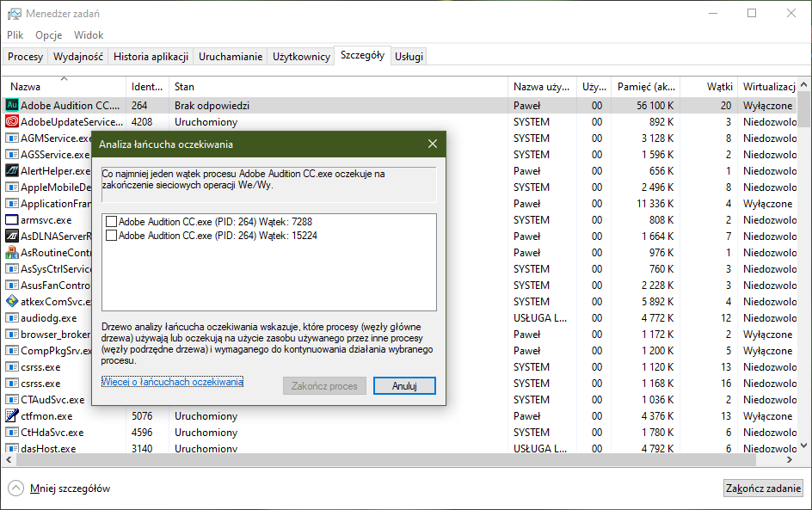Open the Widok menu
The width and height of the screenshot is (812, 510).
pos(89,35)
